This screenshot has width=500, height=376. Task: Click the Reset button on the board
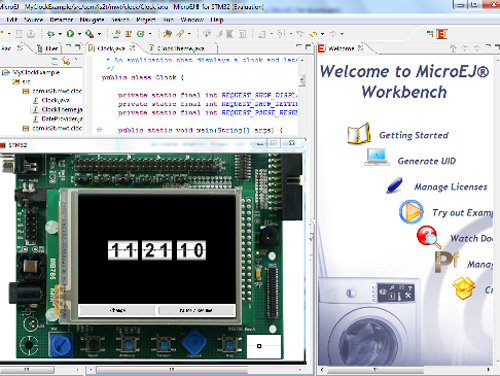(x=93, y=345)
